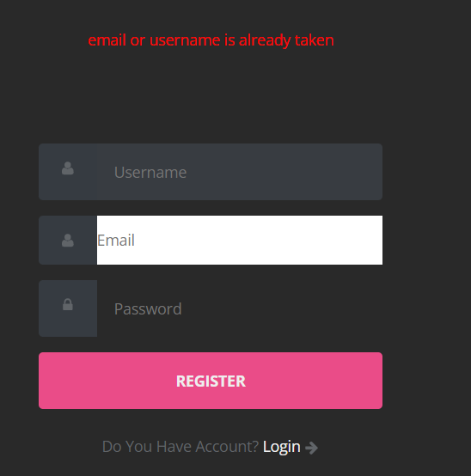471x476 pixels.
Task: Focus the white Email input field
Action: (240, 240)
